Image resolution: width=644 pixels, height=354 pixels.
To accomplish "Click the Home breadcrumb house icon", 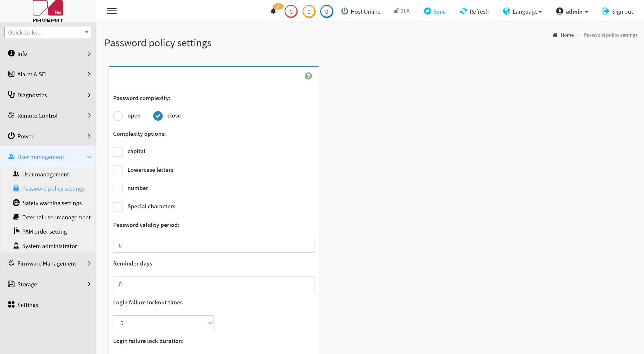I will click(x=555, y=35).
